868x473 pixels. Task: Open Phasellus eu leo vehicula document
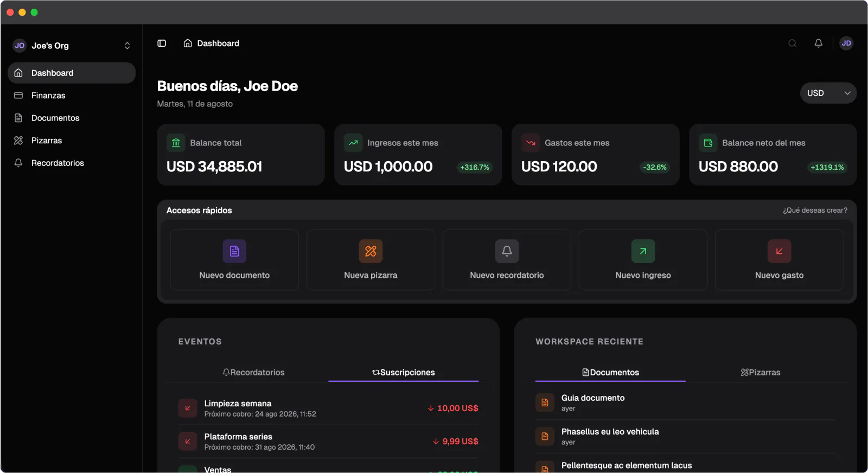pyautogui.click(x=686, y=436)
